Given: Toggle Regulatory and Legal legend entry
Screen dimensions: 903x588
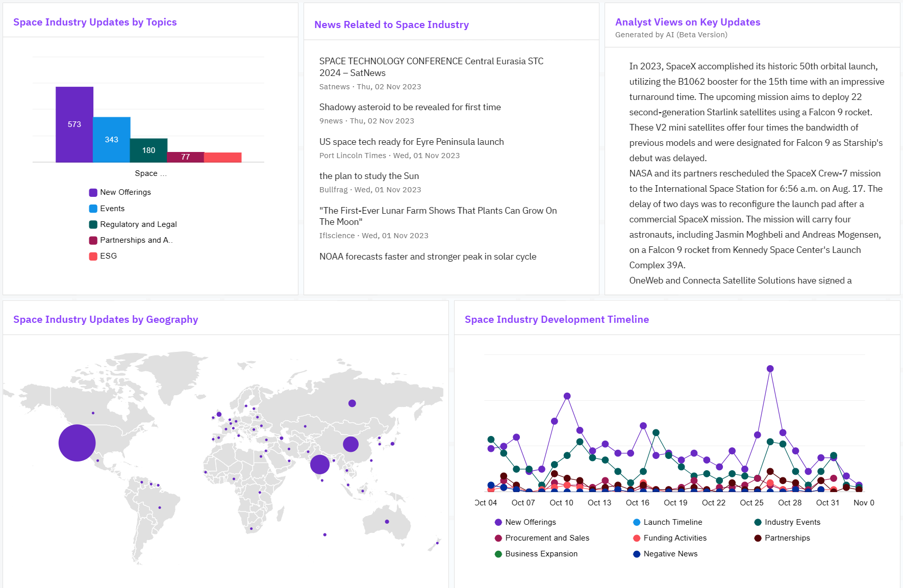Looking at the screenshot, I should 133,224.
